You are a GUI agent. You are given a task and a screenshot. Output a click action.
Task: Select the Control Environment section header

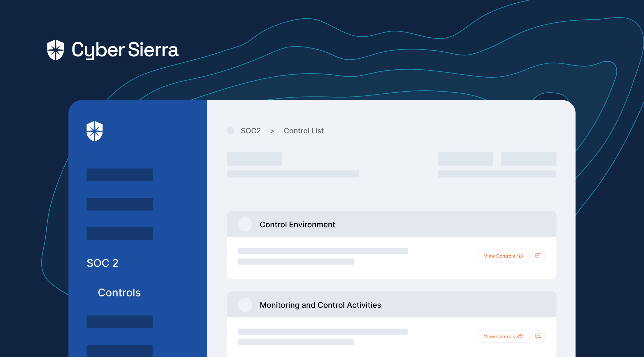point(392,224)
